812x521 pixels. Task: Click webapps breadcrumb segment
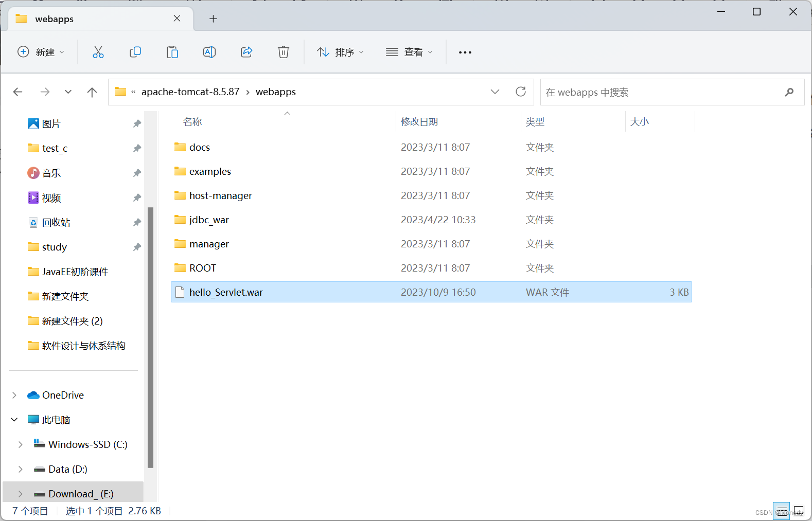tap(276, 92)
